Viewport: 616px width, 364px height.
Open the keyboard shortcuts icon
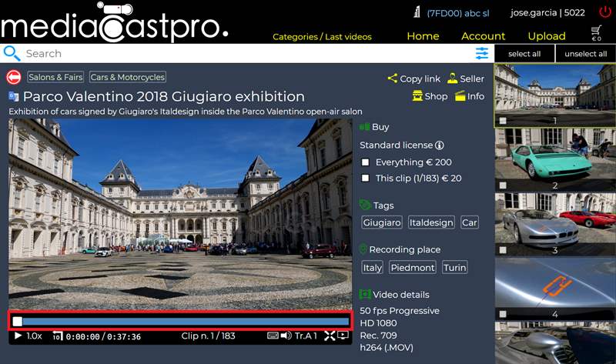pos(273,336)
